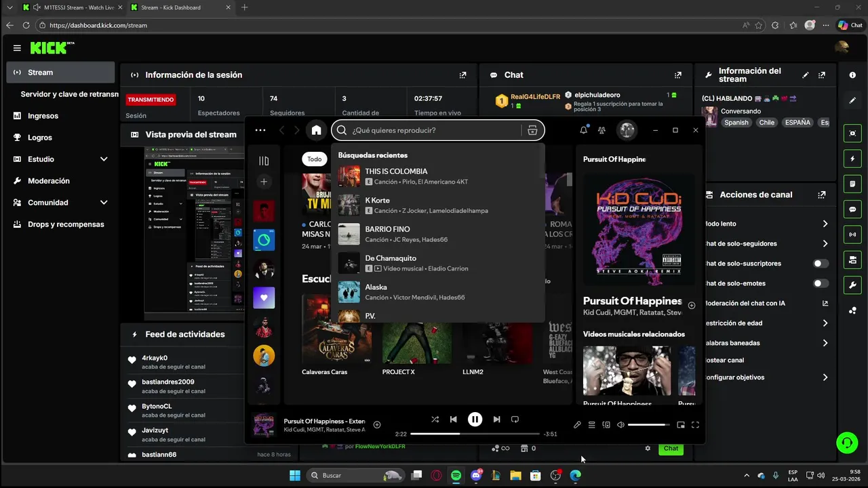Expand Modo lento chevron
This screenshot has width=868, height=488.
coord(825,224)
